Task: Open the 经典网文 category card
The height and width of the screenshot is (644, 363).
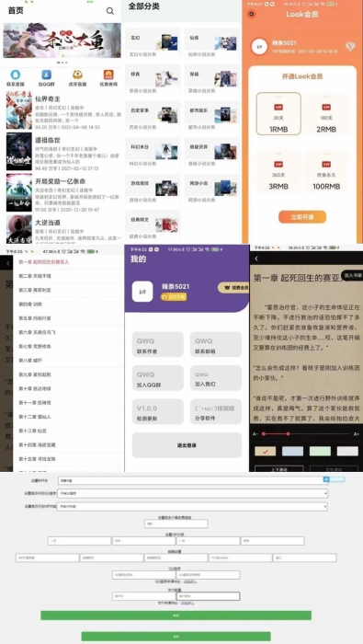Action: pos(153,225)
